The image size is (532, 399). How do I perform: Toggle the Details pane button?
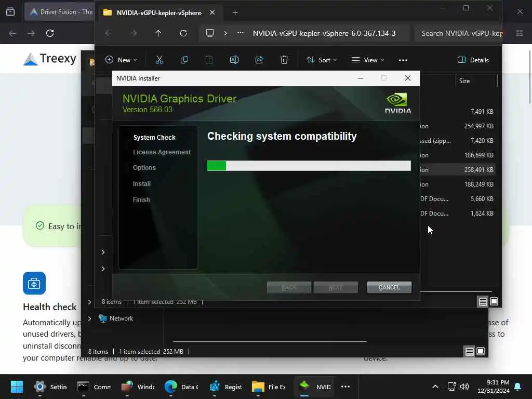click(473, 60)
